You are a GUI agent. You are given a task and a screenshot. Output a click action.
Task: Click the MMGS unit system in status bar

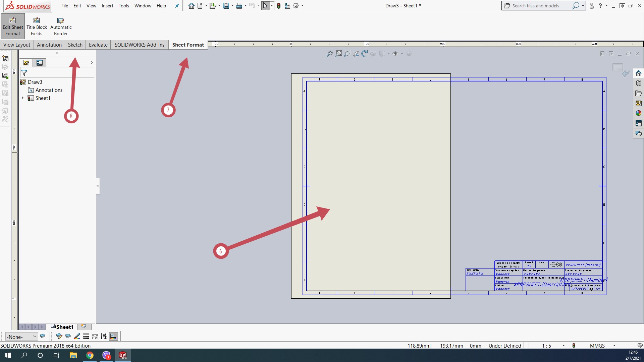597,346
